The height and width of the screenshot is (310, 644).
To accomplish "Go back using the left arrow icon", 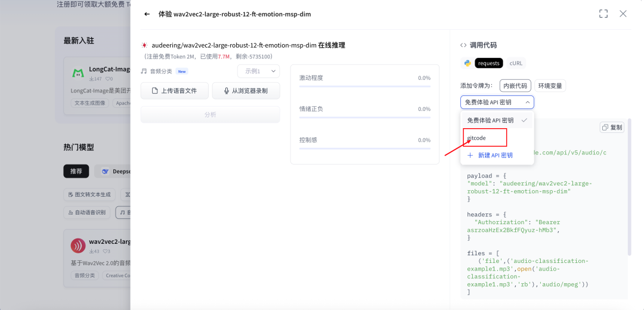I will coord(147,14).
